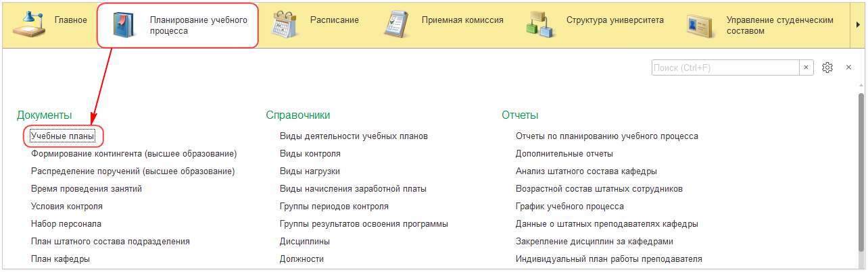868x272 pixels.
Task: Open the Главное section tab
Action: click(x=51, y=24)
